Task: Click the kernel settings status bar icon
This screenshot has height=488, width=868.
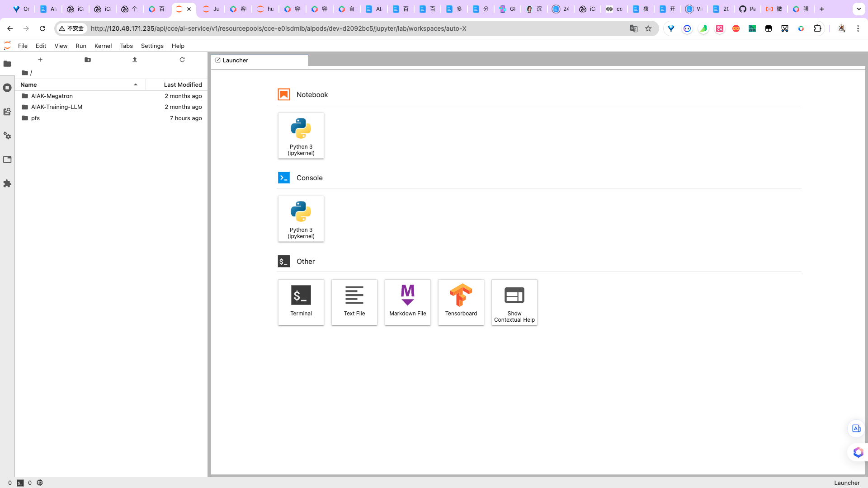Action: coord(40,483)
